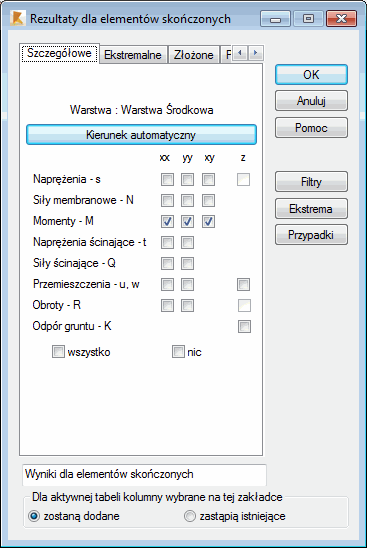Screen dimensions: 367x548
Task: Open the Przypadki button
Action: [x=311, y=235]
